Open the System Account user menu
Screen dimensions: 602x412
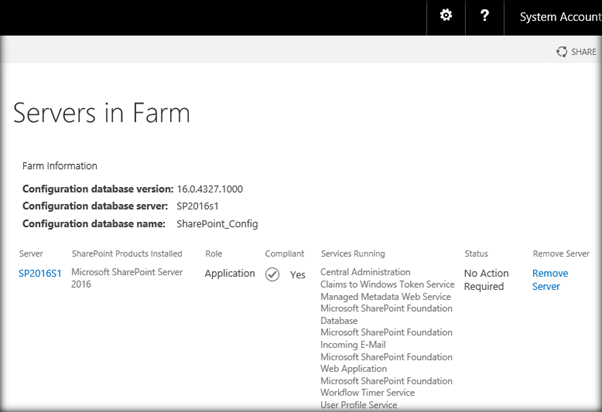pyautogui.click(x=559, y=17)
